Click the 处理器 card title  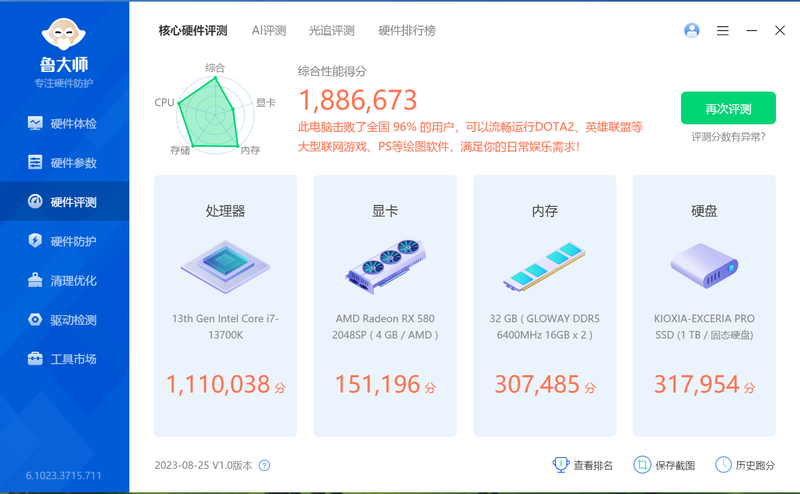(x=226, y=211)
